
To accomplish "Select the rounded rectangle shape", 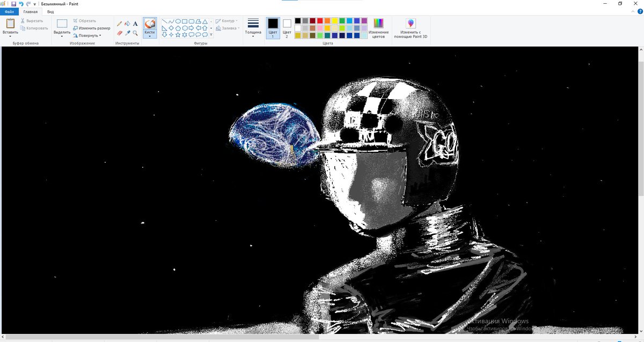I will (x=191, y=21).
